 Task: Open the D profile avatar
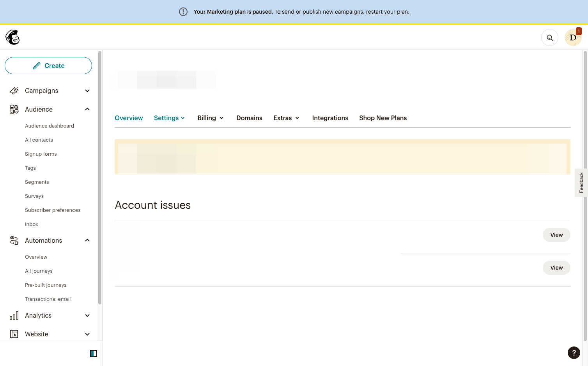pyautogui.click(x=573, y=37)
